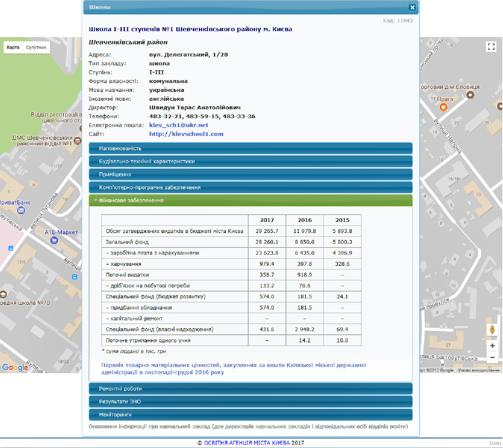Switch map to Карта view
The image size is (503, 448).
click(13, 47)
